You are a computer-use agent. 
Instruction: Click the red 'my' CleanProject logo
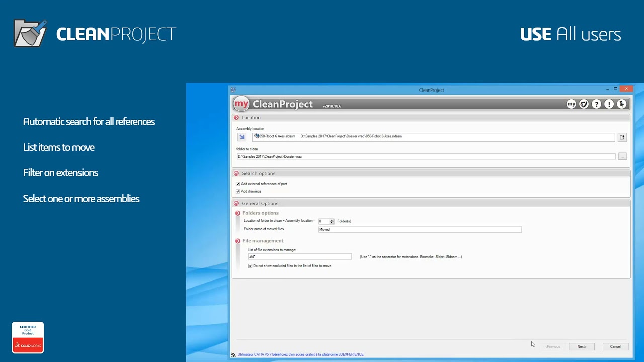click(x=242, y=104)
